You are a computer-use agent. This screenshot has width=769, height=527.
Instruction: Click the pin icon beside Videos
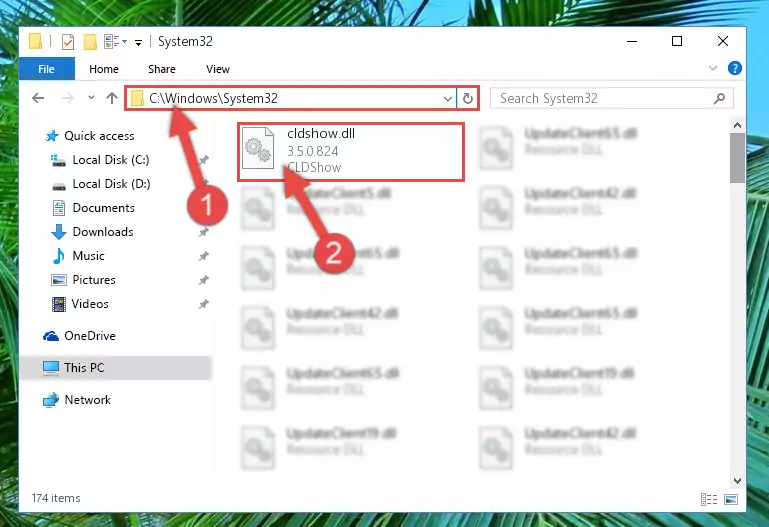tap(204, 304)
